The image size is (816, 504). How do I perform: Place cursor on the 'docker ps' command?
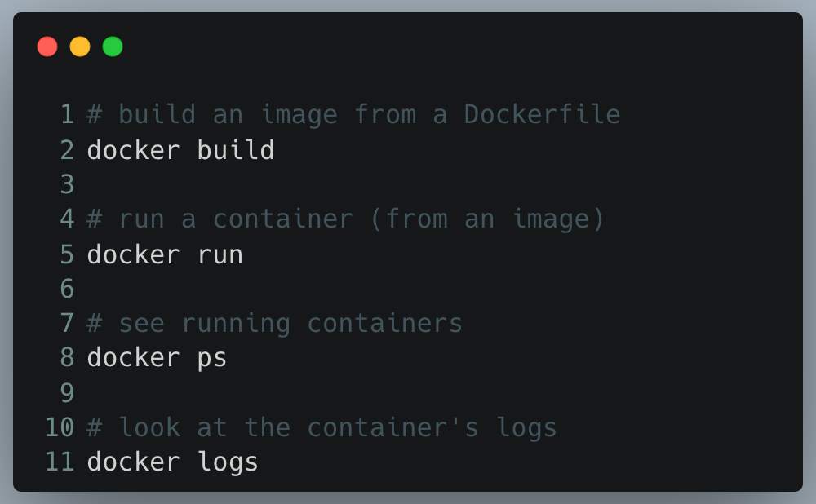tap(157, 358)
